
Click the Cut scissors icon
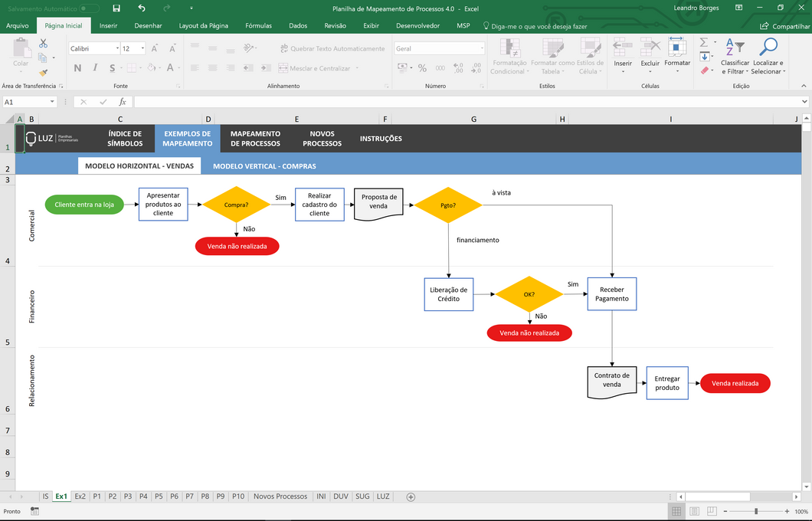coord(43,44)
